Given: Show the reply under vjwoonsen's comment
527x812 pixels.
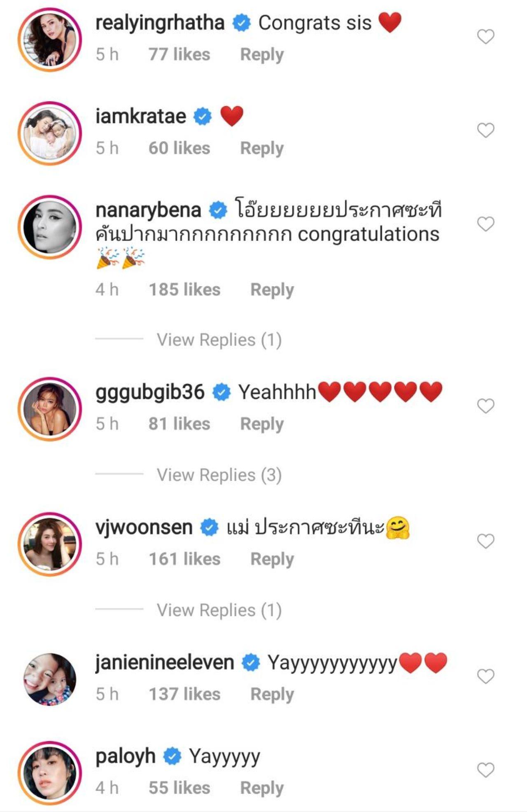Looking at the screenshot, I should (219, 610).
